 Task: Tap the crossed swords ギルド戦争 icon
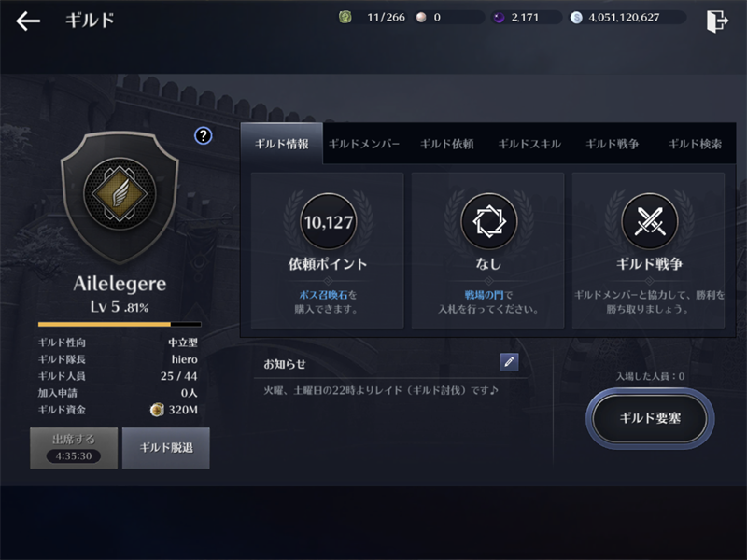pos(649,222)
